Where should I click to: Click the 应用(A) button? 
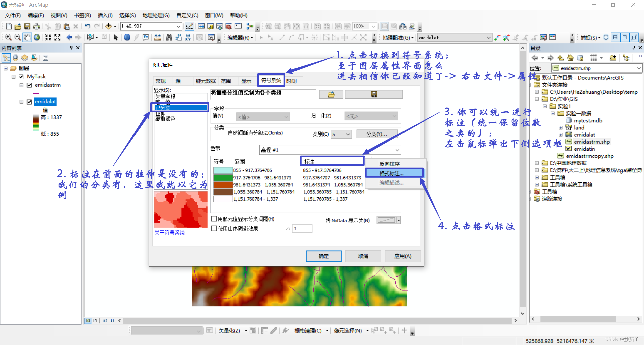coord(402,256)
